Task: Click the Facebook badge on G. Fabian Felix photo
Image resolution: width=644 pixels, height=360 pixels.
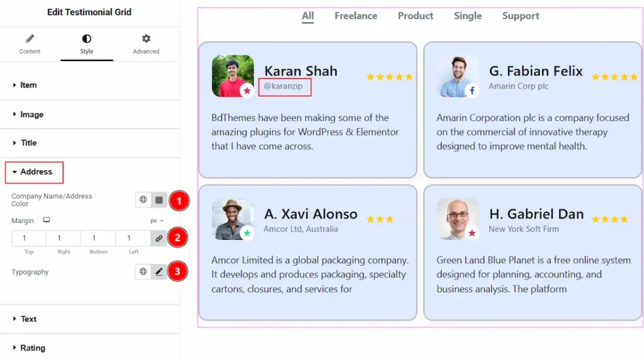Action: coord(472,91)
